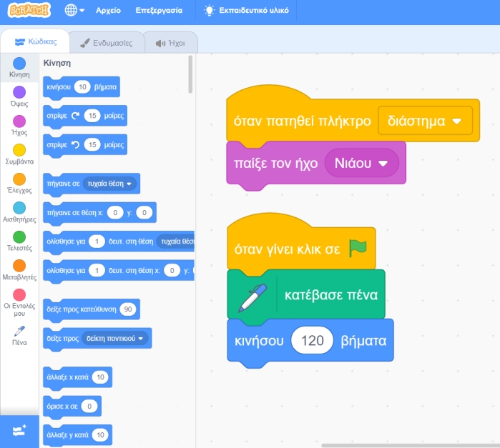The image size is (500, 448).
Task: Open the Επεξεργασία menu
Action: (x=160, y=11)
